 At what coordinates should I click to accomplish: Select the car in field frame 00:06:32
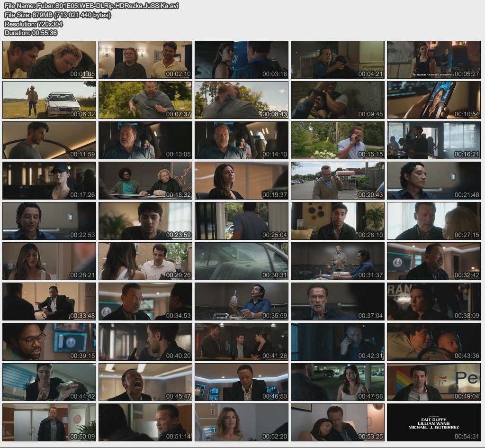coord(49,100)
